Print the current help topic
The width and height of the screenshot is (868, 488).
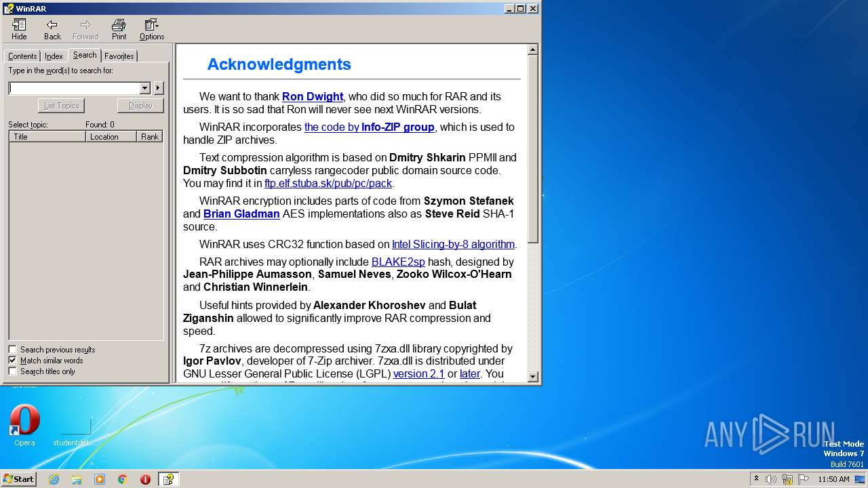point(119,29)
